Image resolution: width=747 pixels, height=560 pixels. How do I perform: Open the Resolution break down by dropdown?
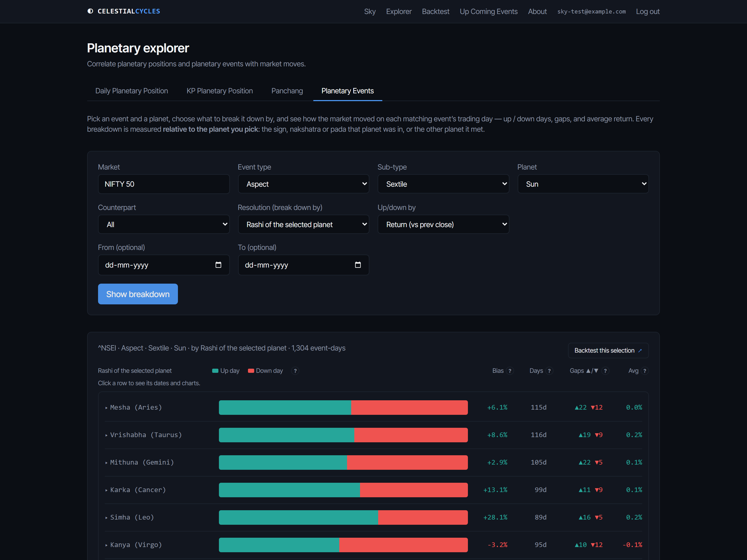pos(303,225)
